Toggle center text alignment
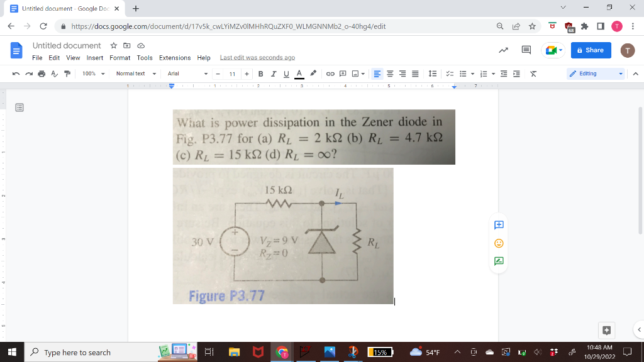 click(x=390, y=74)
